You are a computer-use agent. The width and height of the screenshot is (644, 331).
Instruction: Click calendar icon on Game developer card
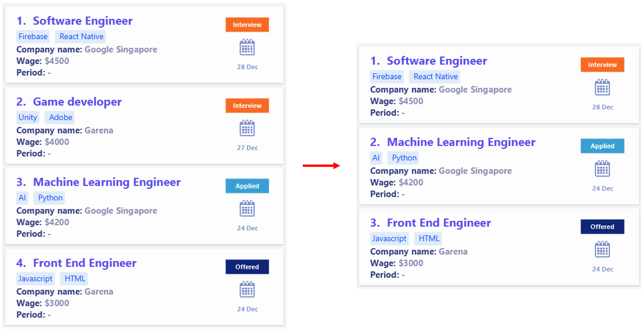coord(247,128)
